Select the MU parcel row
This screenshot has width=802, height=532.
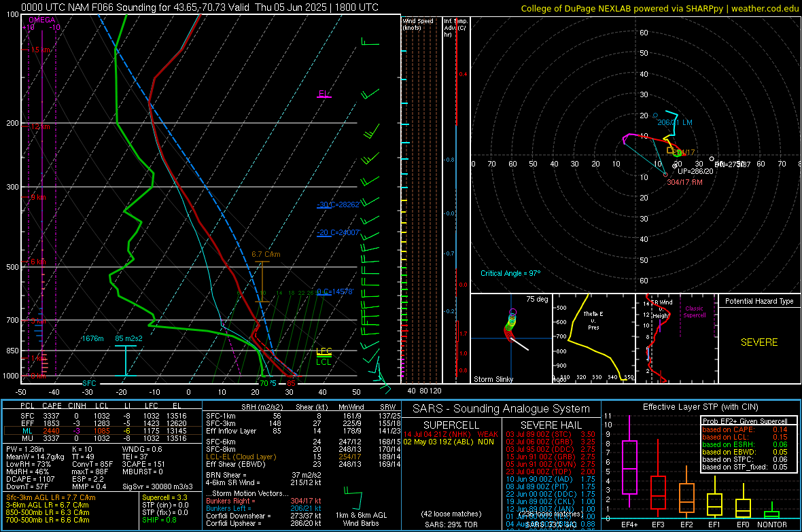[103, 438]
